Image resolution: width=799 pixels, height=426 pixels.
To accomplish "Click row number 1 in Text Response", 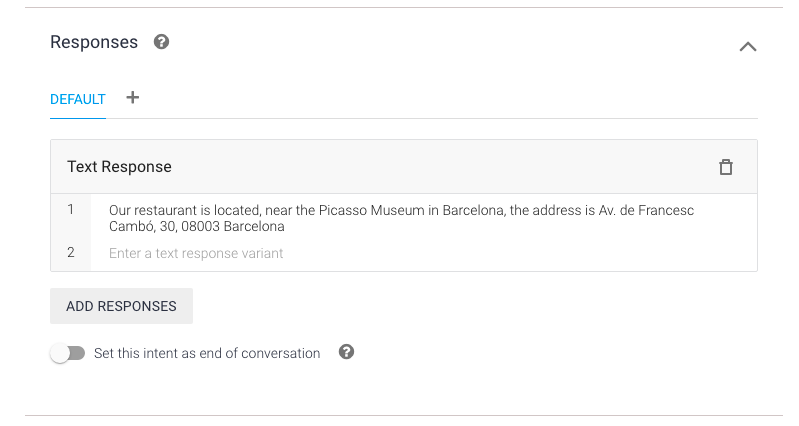I will point(70,209).
